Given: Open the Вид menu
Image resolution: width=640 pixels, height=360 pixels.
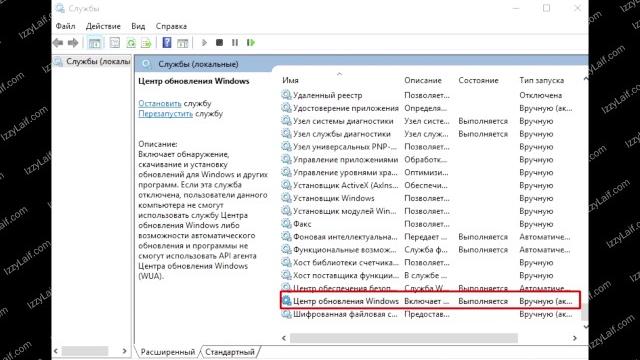Looking at the screenshot, I should [x=138, y=26].
